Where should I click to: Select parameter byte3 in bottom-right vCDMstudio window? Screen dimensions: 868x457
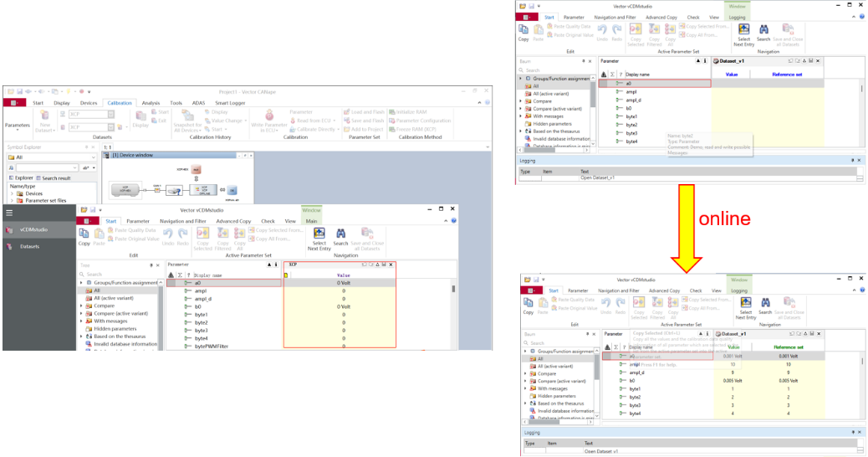[635, 405]
